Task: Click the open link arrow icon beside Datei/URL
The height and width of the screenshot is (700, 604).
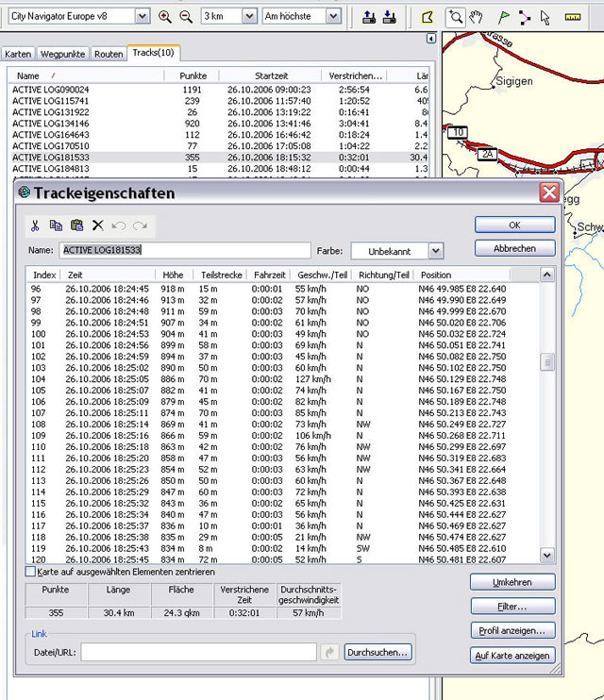Action: 329,652
